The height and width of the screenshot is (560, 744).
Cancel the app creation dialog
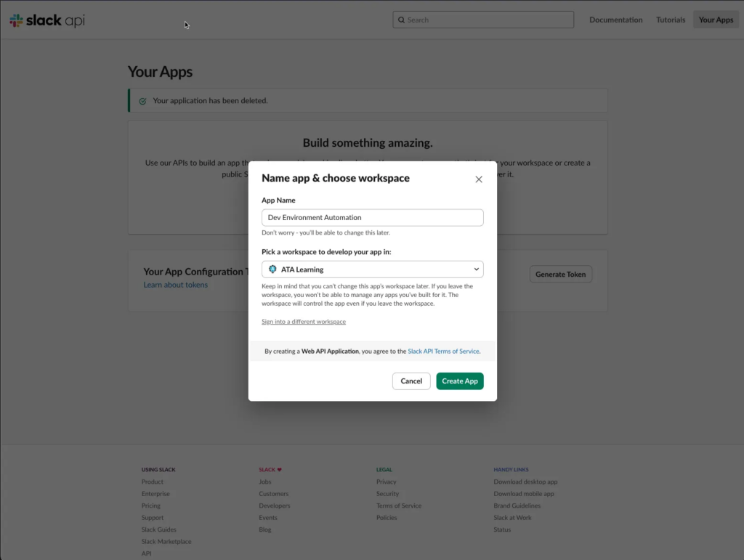point(411,381)
